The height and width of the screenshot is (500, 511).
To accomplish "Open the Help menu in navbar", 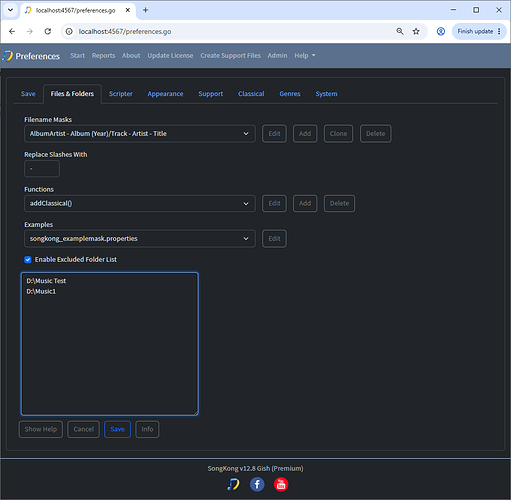I will click(x=305, y=56).
